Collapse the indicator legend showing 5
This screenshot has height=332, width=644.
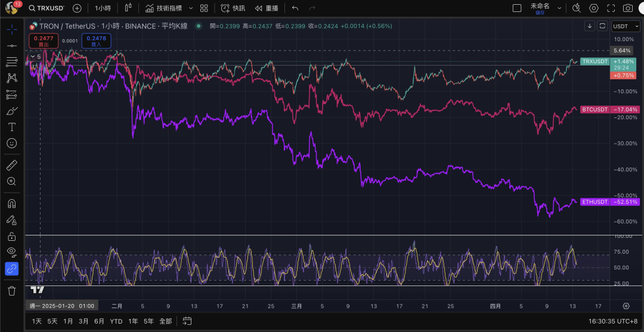click(36, 57)
